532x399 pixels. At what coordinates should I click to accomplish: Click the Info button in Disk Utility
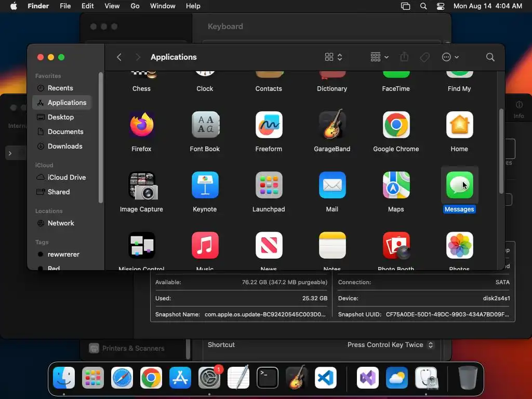tap(518, 109)
